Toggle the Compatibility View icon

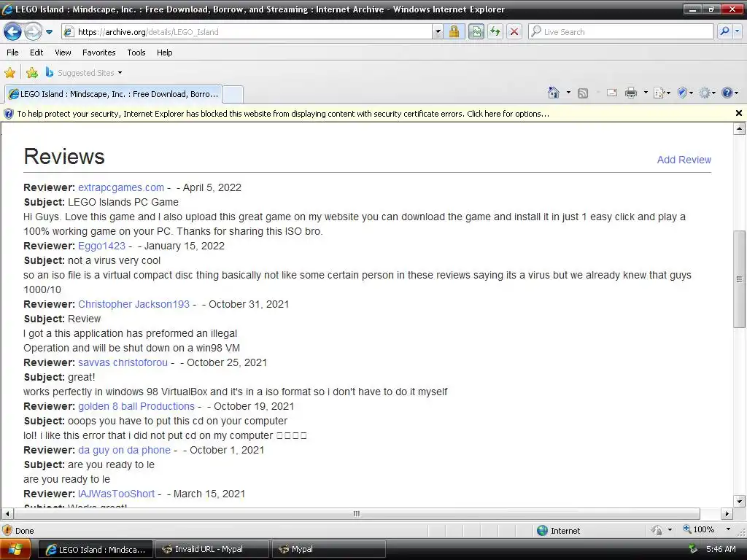pyautogui.click(x=476, y=32)
